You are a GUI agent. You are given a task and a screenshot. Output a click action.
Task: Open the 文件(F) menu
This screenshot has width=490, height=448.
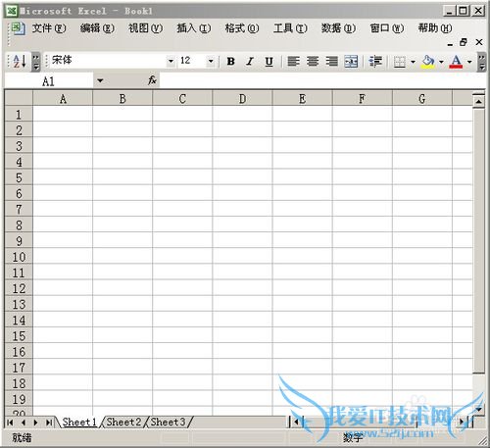click(x=49, y=28)
